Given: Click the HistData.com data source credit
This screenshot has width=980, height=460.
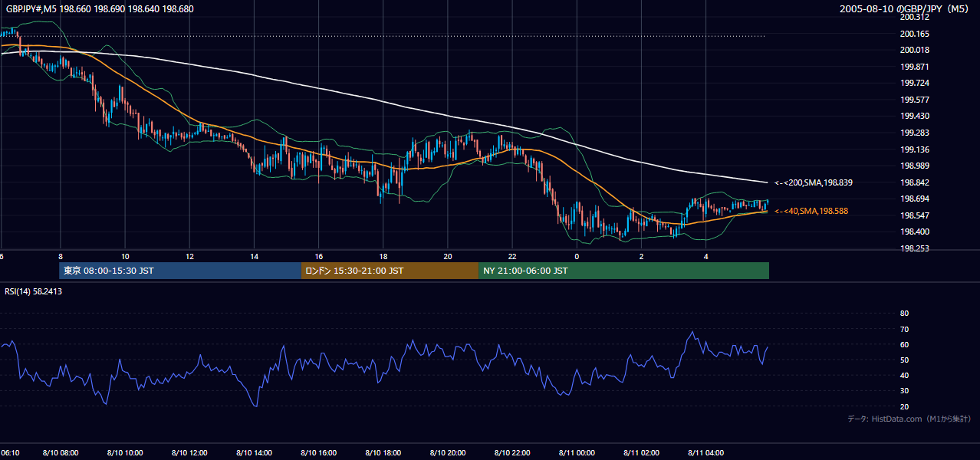Looking at the screenshot, I should coord(909,419).
